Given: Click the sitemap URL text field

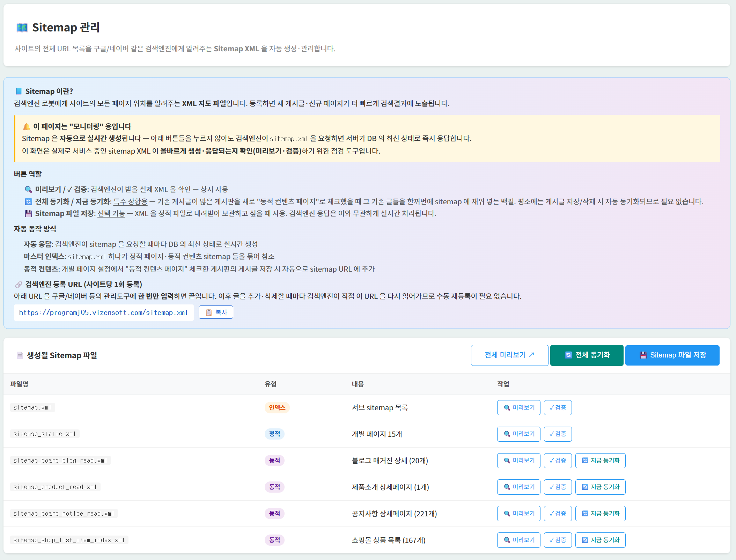Looking at the screenshot, I should point(104,313).
